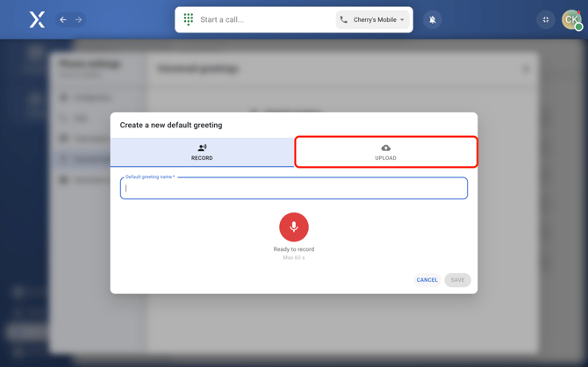Click the dropdown arrow after Cherry's Mobile
588x367 pixels.
(403, 19)
